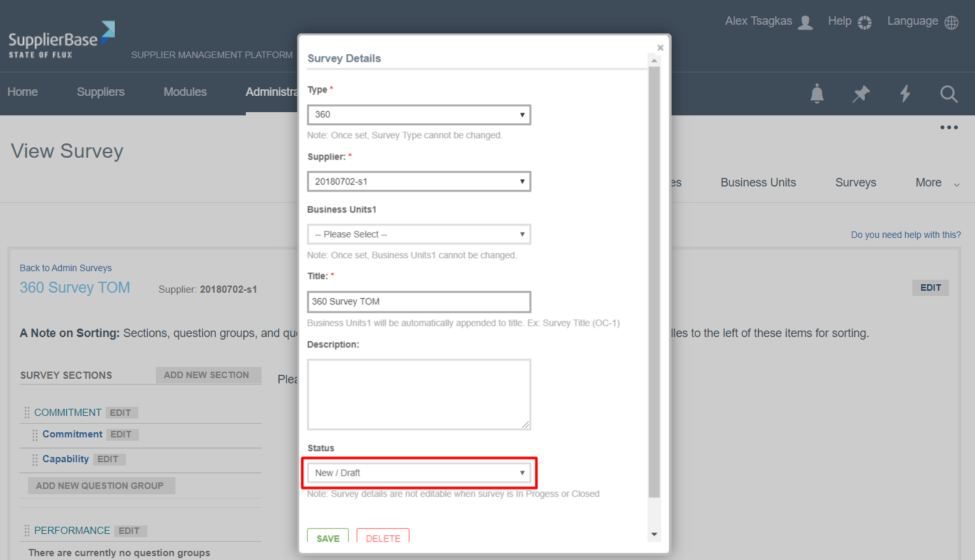Viewport: 975px width, 560px height.
Task: Click the Help lifebuoy icon
Action: click(864, 22)
